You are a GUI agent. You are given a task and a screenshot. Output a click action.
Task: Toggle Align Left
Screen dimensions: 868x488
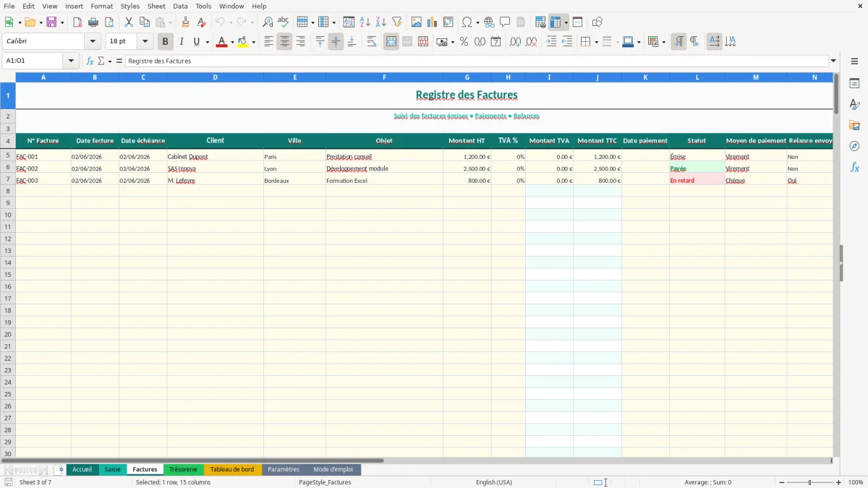coord(268,42)
